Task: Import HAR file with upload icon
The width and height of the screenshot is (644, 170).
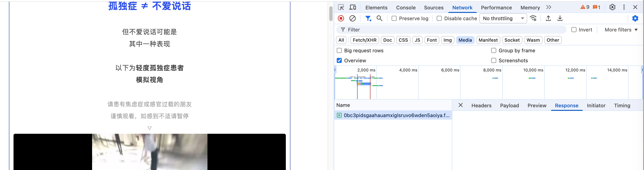Action: click(x=548, y=18)
